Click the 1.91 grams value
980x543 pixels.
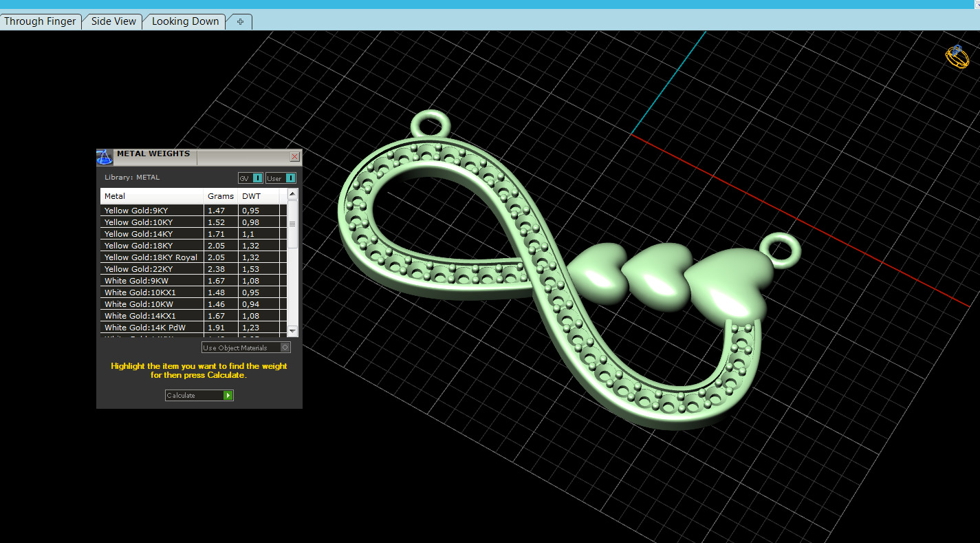[x=216, y=328]
